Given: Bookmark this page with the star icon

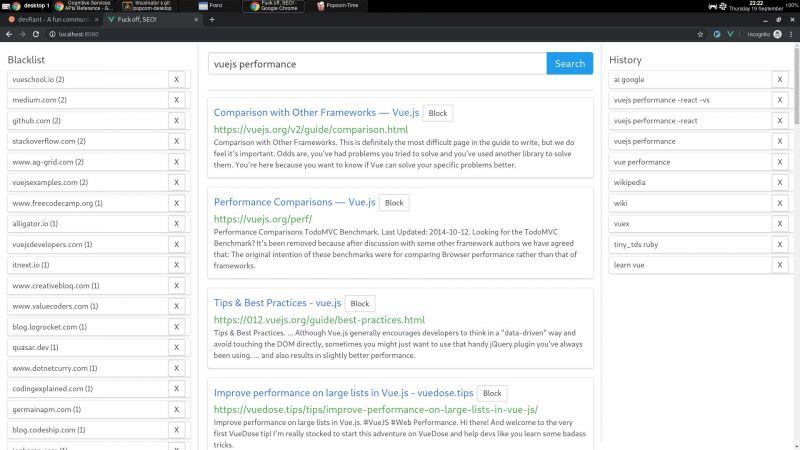Looking at the screenshot, I should pos(702,34).
